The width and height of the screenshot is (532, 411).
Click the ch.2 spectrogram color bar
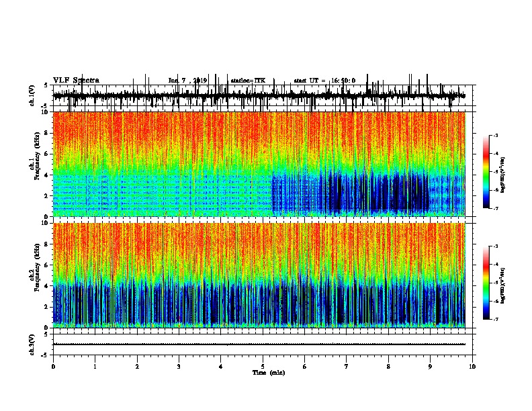click(486, 283)
